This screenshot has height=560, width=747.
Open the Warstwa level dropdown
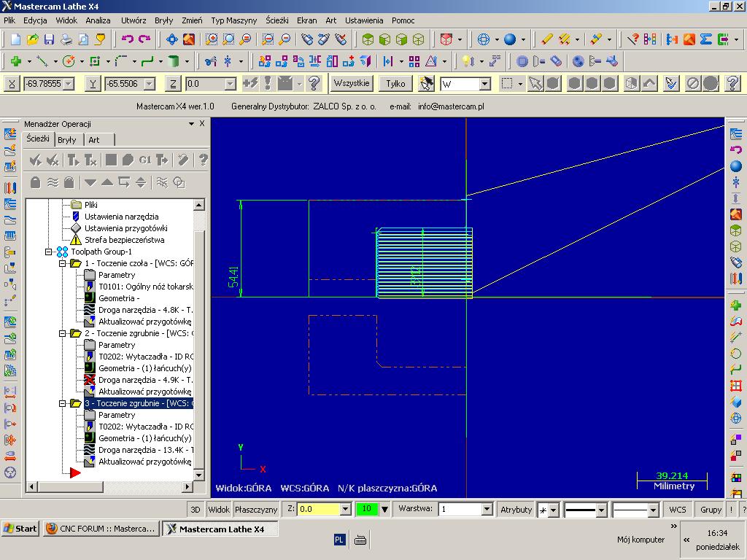pyautogui.click(x=487, y=510)
